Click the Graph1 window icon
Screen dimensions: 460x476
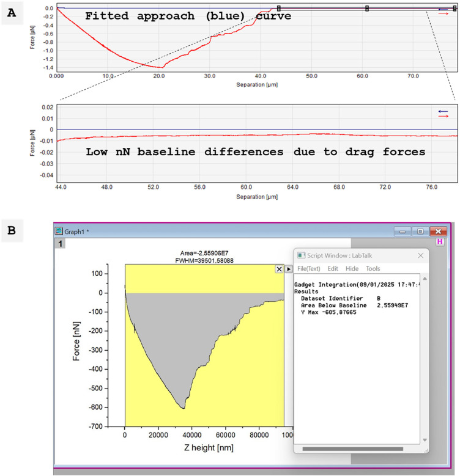coord(59,232)
